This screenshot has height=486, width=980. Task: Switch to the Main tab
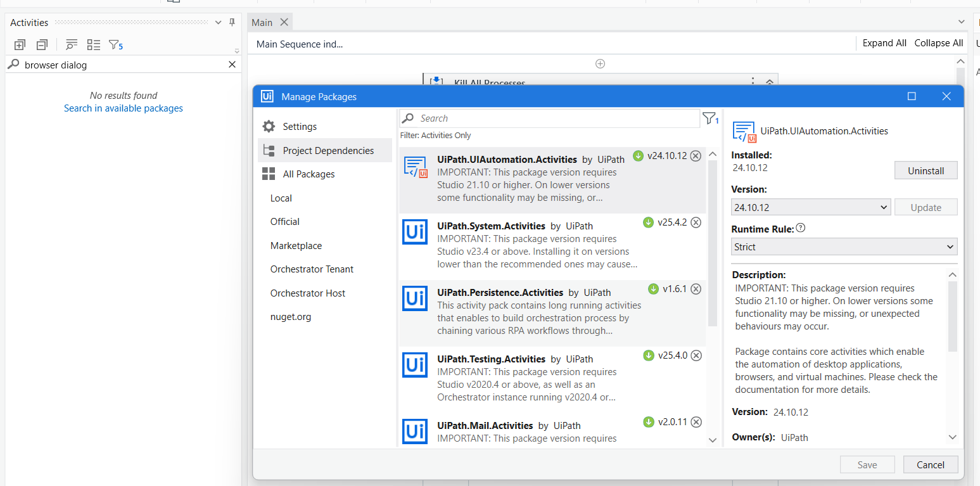pyautogui.click(x=262, y=22)
